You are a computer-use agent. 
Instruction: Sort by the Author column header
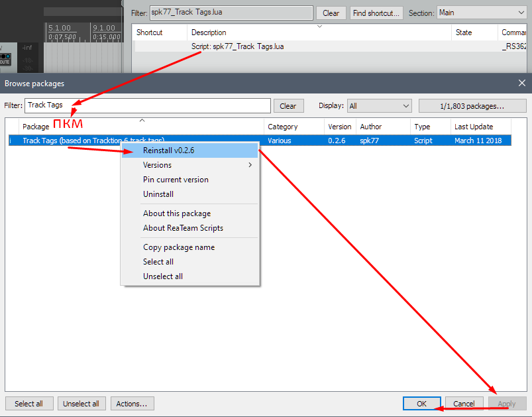(x=383, y=127)
